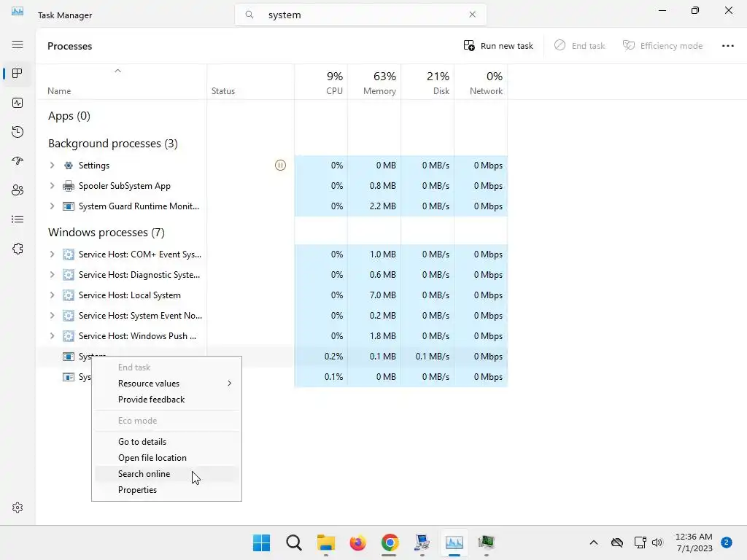This screenshot has height=560, width=747.
Task: Click Run new task button
Action: (x=498, y=46)
